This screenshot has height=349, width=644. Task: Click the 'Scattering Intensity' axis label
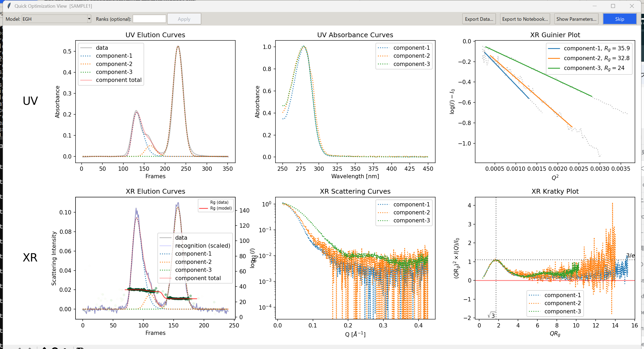(x=54, y=258)
